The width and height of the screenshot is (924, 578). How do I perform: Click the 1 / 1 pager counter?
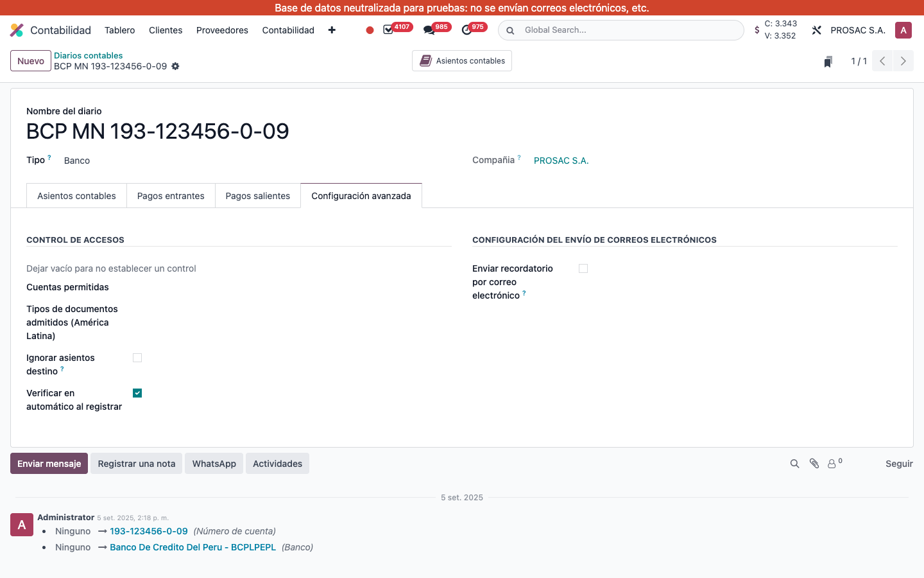(859, 61)
